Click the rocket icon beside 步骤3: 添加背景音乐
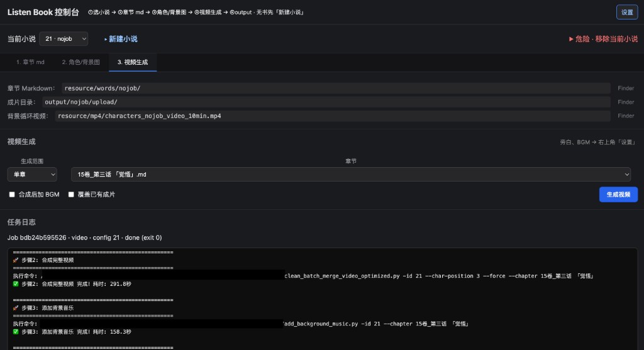This screenshot has width=644, height=350. point(16,308)
